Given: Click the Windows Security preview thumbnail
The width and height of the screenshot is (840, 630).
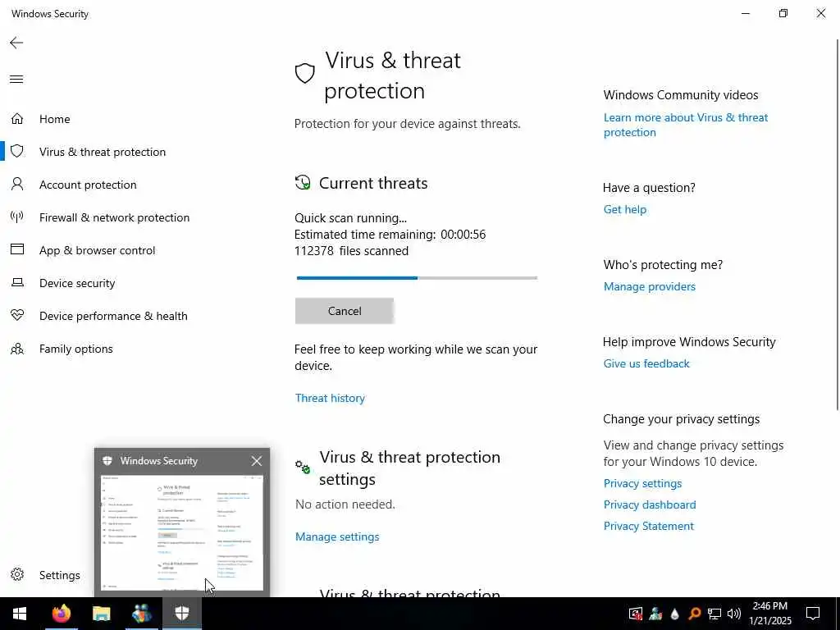Looking at the screenshot, I should [x=182, y=533].
